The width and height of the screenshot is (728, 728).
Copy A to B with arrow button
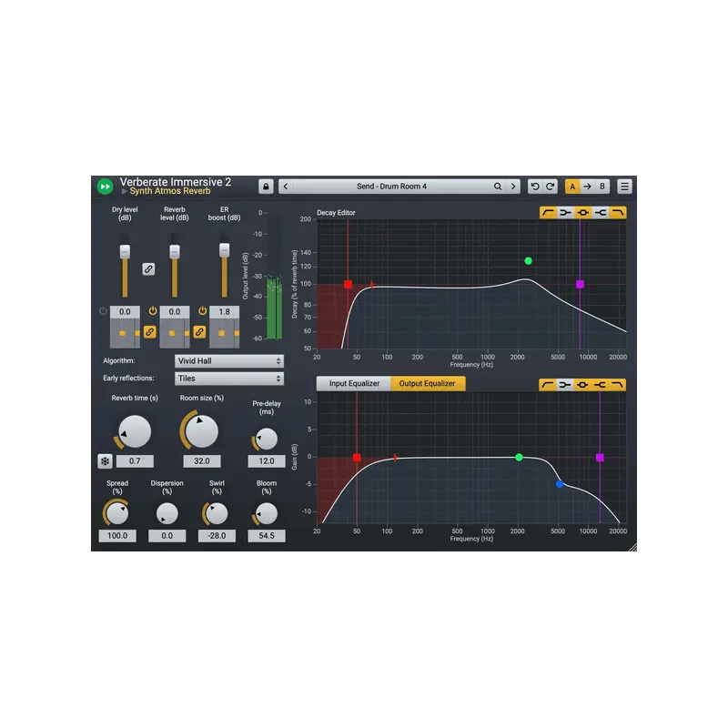tap(587, 187)
